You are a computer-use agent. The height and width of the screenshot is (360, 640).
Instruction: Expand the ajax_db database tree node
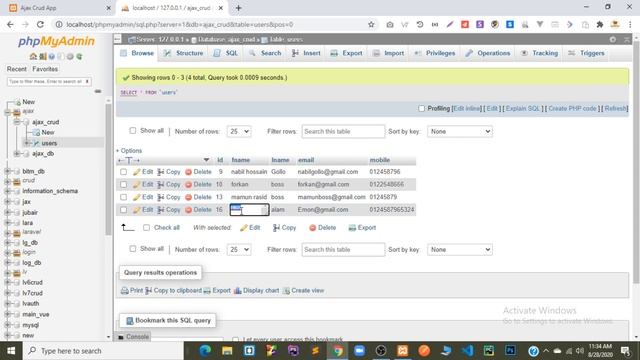click(x=16, y=153)
